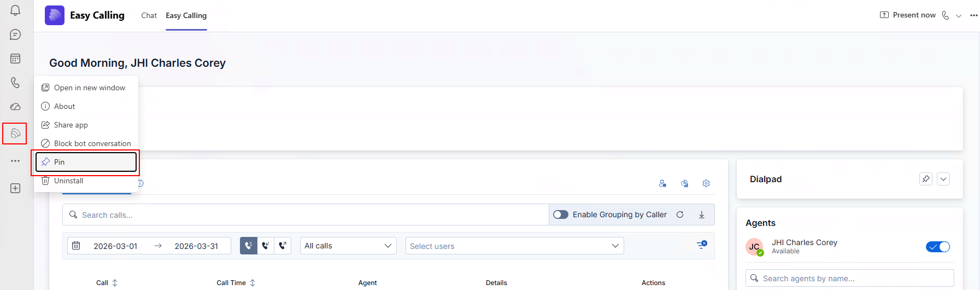Filter by outgoing calls icon
This screenshot has width=980, height=290.
click(283, 246)
